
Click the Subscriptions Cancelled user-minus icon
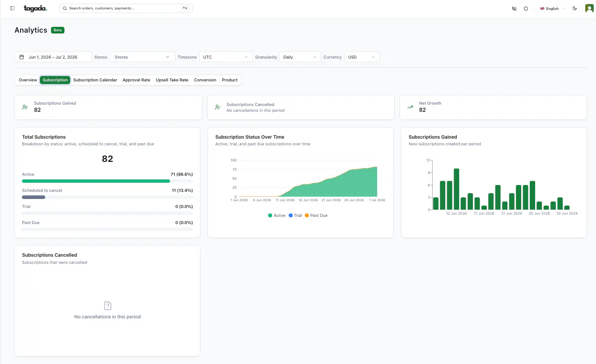(x=217, y=107)
